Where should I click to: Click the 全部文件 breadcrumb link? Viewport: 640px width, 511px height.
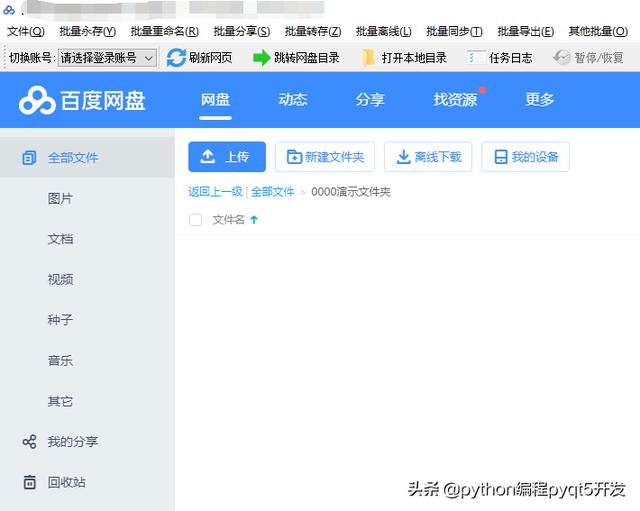[272, 191]
